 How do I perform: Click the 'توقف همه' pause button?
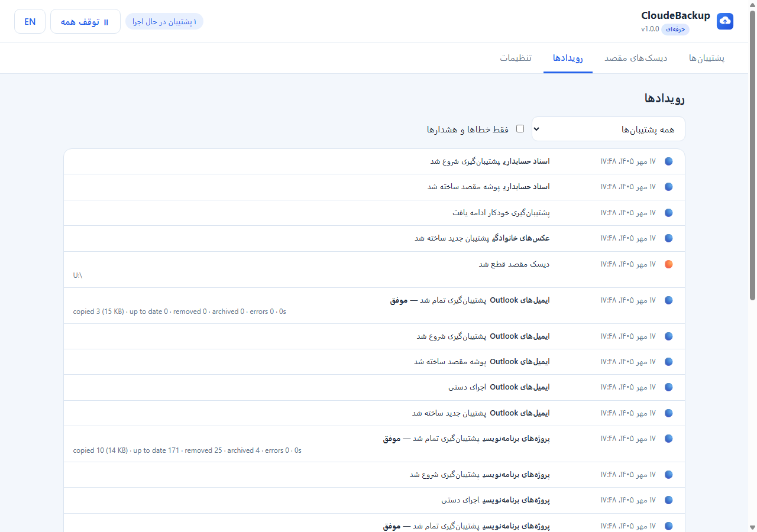pyautogui.click(x=85, y=21)
